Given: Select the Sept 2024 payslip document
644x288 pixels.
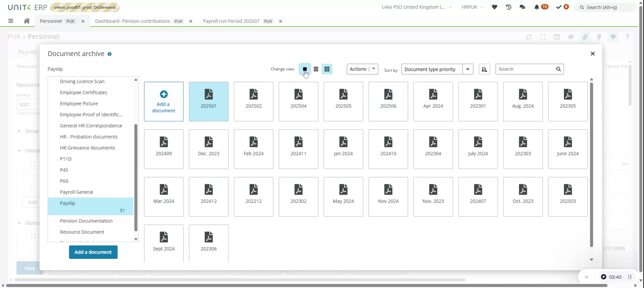Looking at the screenshot, I should [x=164, y=243].
